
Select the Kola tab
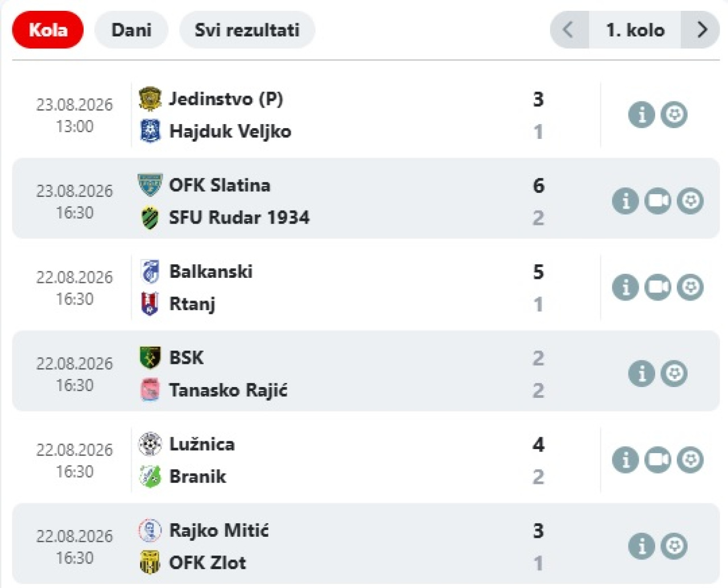click(x=48, y=30)
